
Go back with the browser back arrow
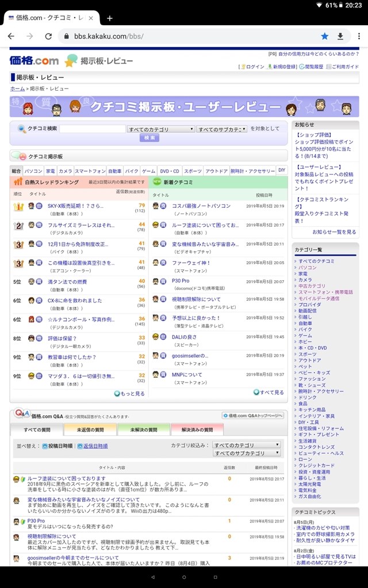point(11,36)
